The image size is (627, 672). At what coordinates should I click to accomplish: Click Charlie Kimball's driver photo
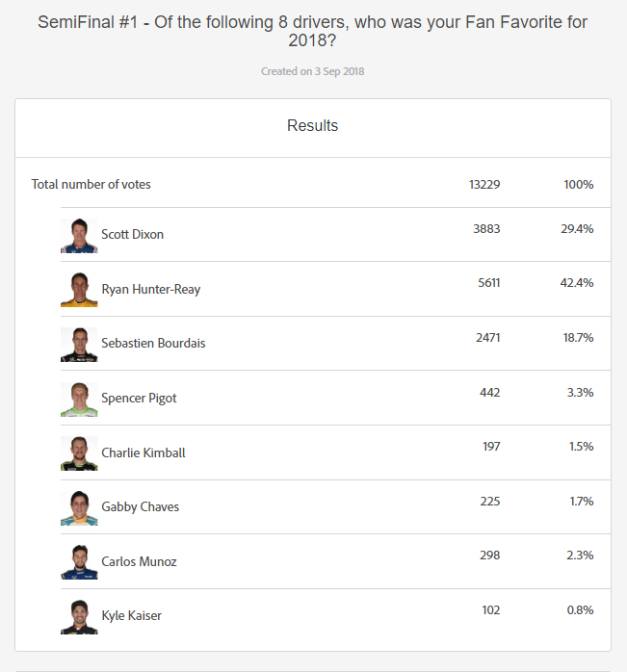click(x=79, y=453)
